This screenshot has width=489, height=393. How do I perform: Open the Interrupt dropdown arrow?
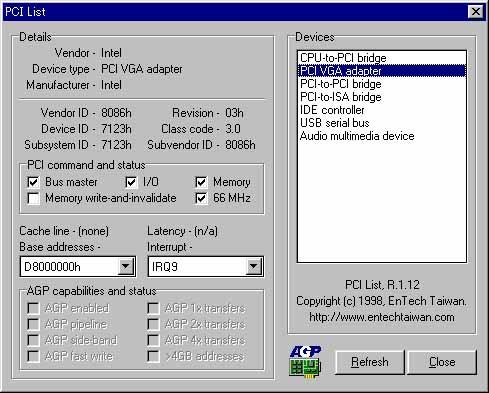(254, 266)
